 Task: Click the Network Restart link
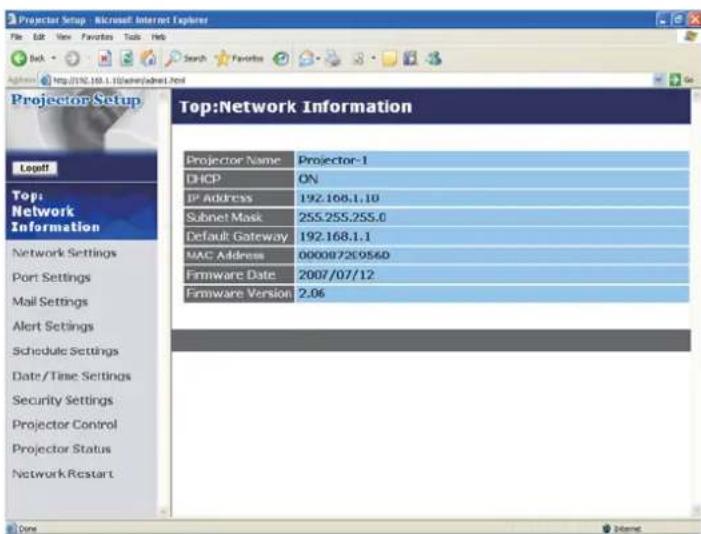coord(63,474)
